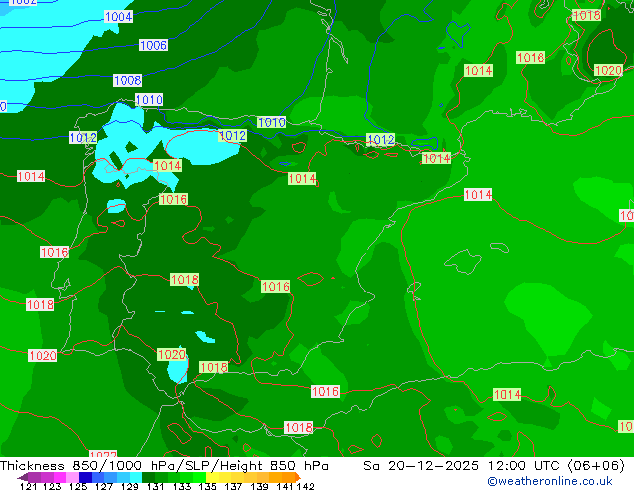Pick the darkest green legend swatch
This screenshot has width=634, height=490.
pos(148,477)
